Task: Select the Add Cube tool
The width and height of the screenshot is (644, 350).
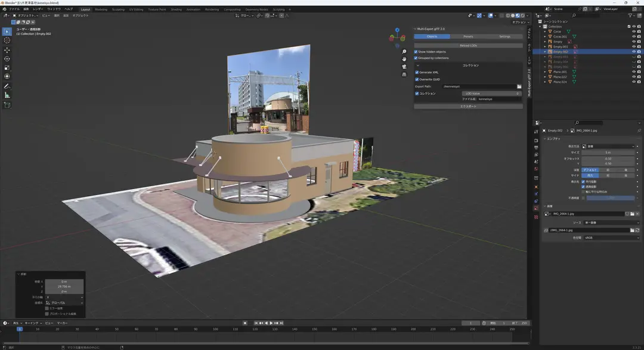Action: tap(7, 105)
